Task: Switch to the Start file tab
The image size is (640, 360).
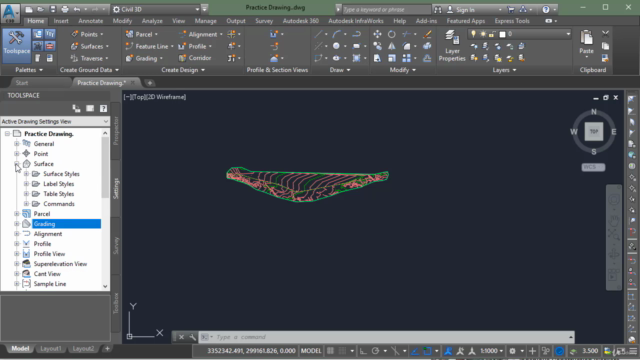Action: coord(22,83)
